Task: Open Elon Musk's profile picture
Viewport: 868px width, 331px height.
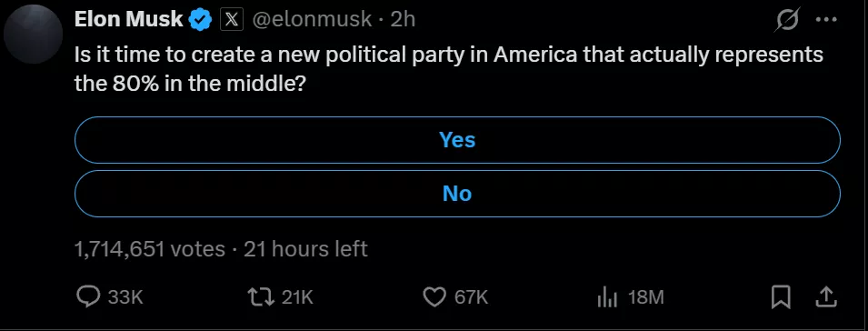Action: [x=34, y=35]
